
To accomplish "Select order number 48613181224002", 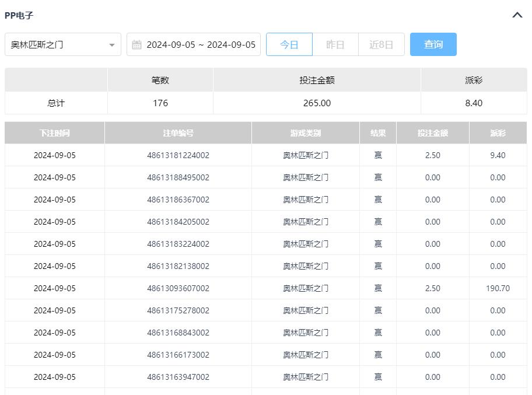I will [x=178, y=155].
